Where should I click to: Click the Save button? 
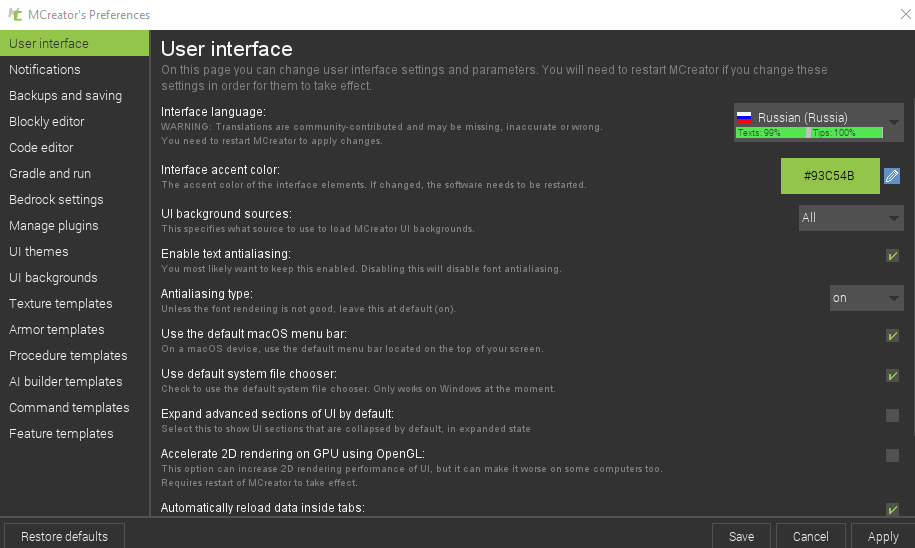click(x=741, y=536)
